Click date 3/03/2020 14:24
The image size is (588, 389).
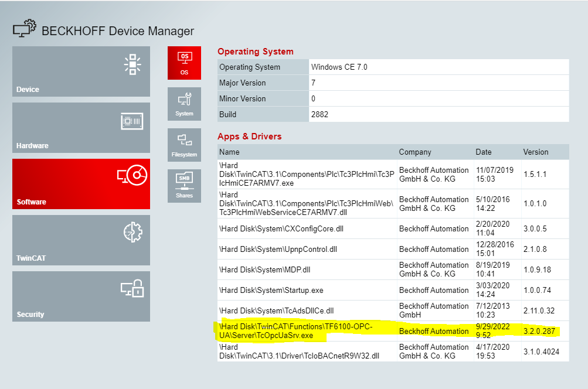click(x=492, y=290)
